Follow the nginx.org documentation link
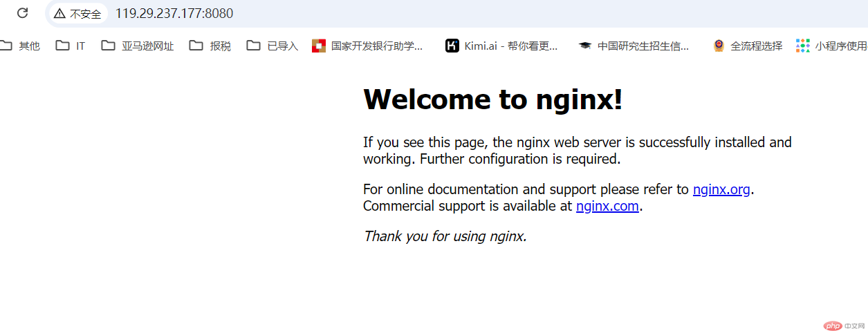Image resolution: width=868 pixels, height=333 pixels. (721, 189)
